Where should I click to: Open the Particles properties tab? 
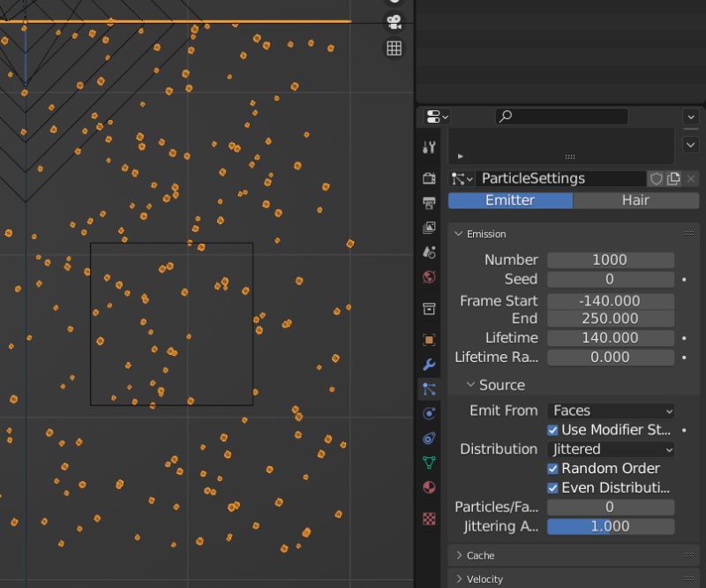click(x=429, y=388)
